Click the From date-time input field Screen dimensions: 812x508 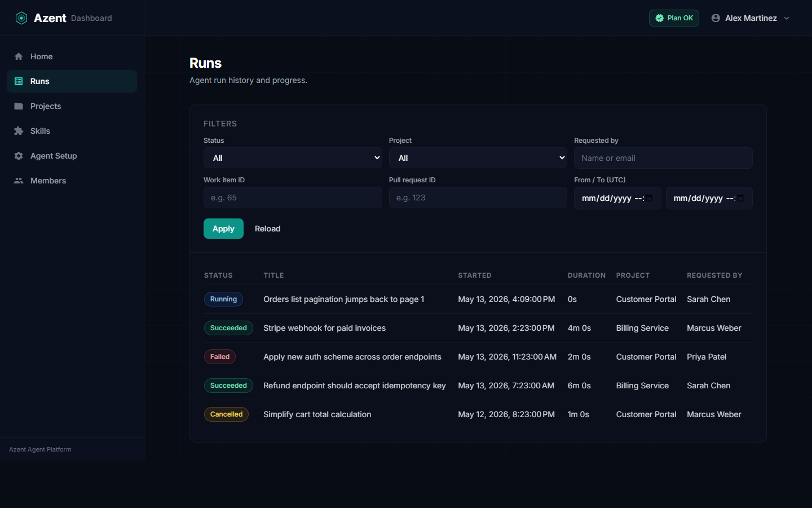(617, 198)
